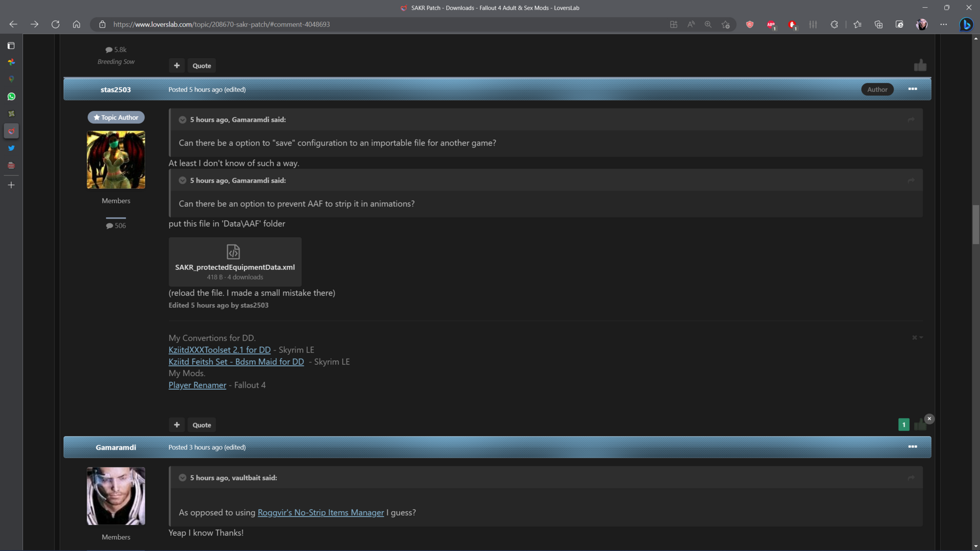Screen dimensions: 980x551
Task: Click the Author badge on stas2503's post
Action: click(877, 89)
